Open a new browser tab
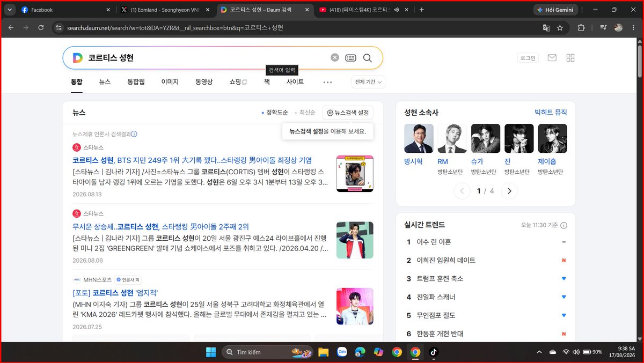Screen dimensions: 644x363 (x=422, y=10)
